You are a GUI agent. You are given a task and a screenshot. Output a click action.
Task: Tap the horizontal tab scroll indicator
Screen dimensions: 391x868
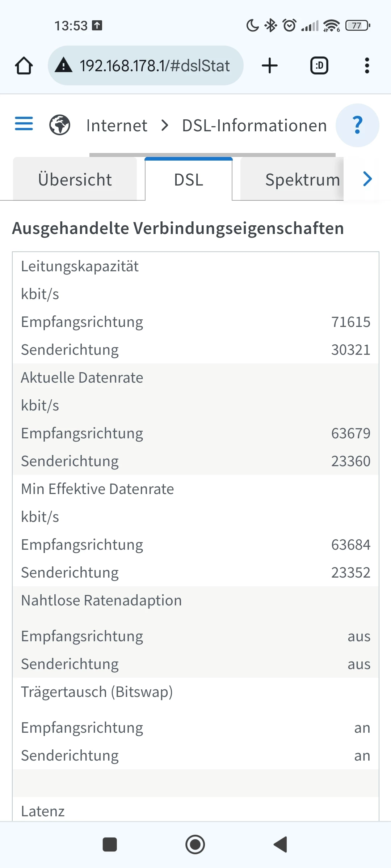pyautogui.click(x=212, y=155)
